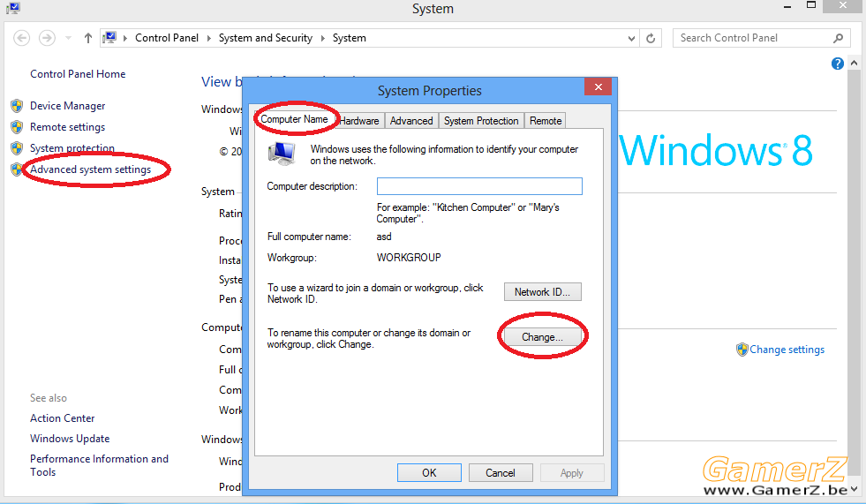This screenshot has height=504, width=866.
Task: Click the search magnifier icon
Action: (x=838, y=38)
